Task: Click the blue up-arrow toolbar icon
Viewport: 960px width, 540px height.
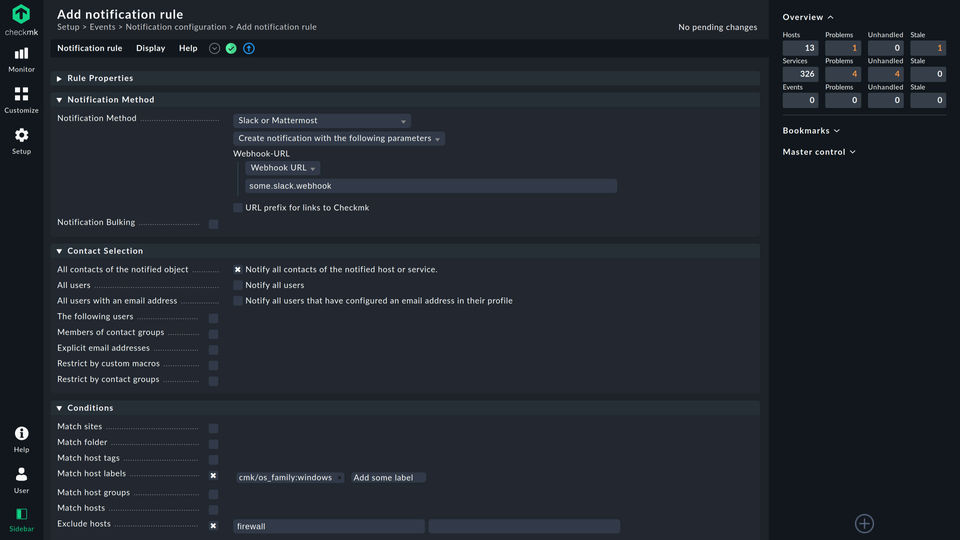Action: point(249,48)
